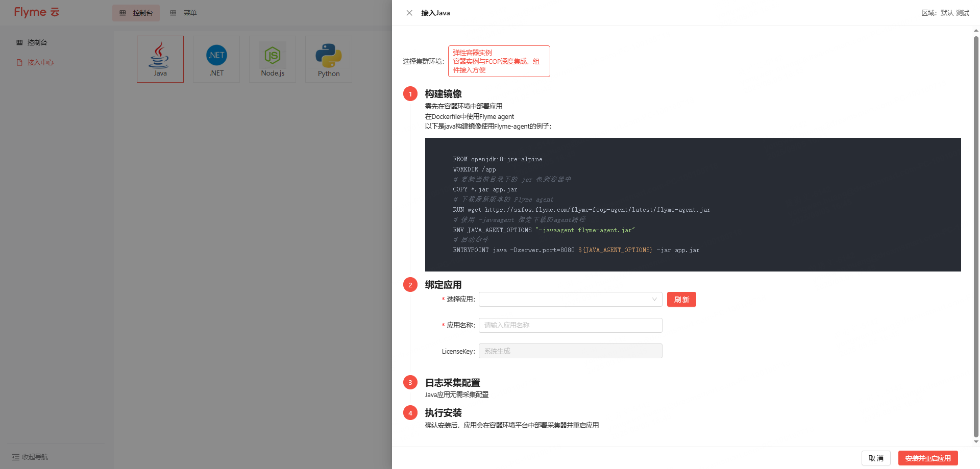
Task: Choose the Node.js icon card
Action: coord(273,59)
